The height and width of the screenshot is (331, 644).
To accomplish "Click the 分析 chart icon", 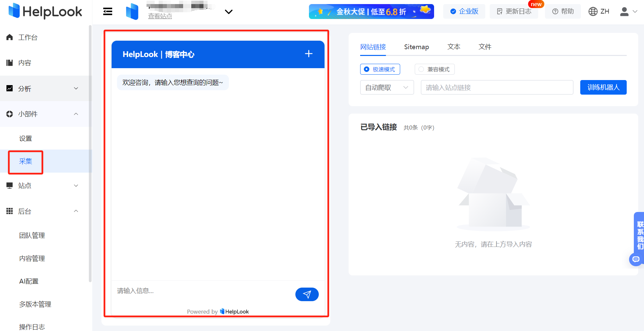I will click(9, 89).
